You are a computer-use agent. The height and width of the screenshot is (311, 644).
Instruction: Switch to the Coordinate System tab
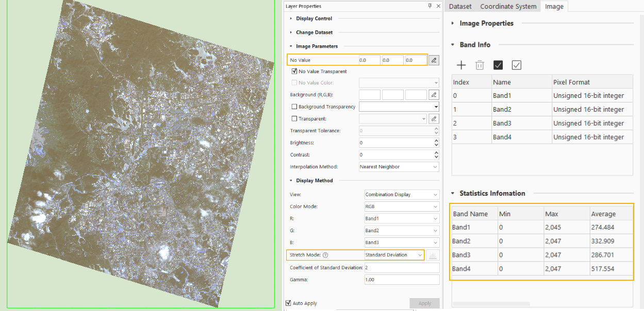coord(508,7)
